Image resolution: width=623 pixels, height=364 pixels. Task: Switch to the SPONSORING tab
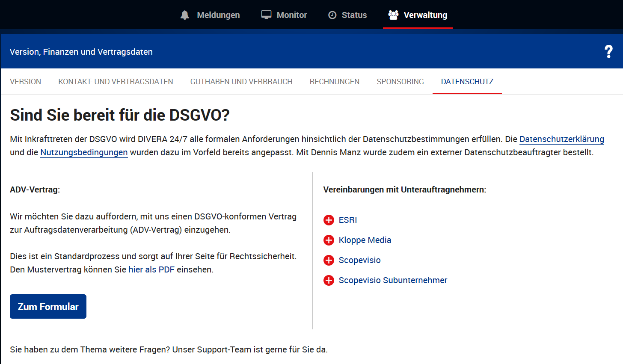(x=400, y=81)
